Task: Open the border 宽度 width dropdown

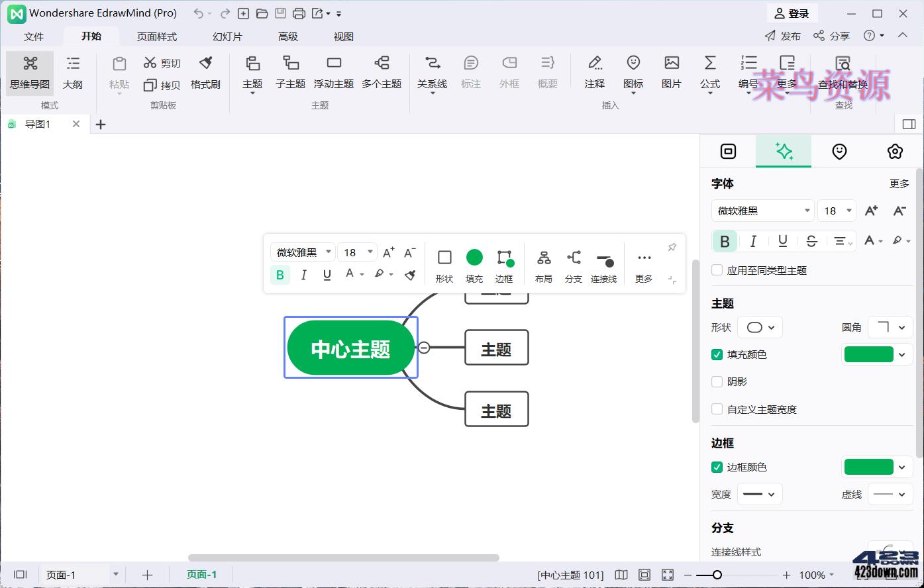Action: coord(760,493)
